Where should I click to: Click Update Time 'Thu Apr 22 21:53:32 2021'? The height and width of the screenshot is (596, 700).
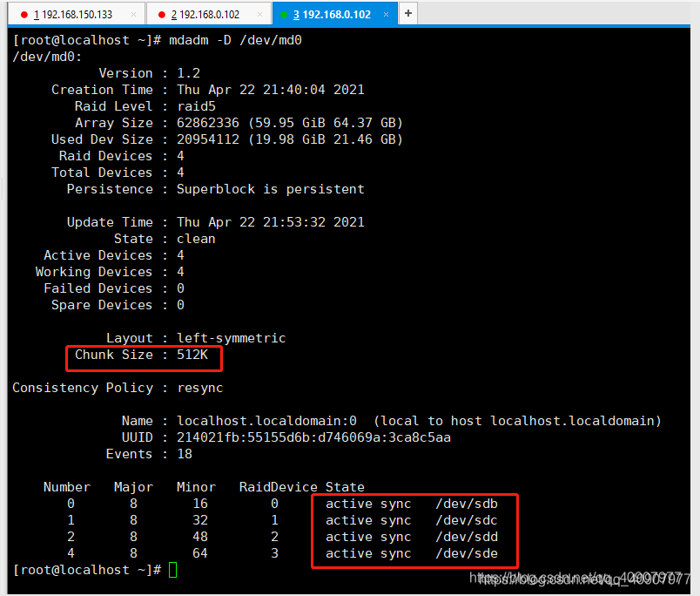[271, 222]
